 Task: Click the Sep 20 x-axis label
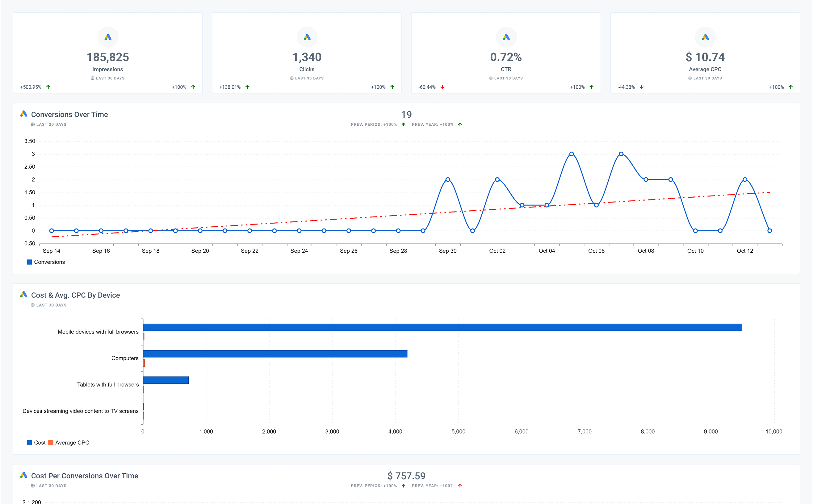point(200,251)
